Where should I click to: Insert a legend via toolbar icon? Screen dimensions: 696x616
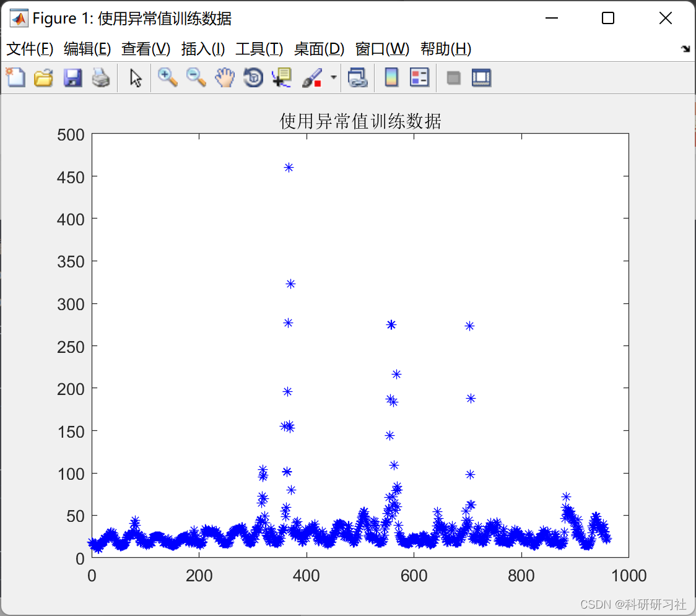[419, 77]
